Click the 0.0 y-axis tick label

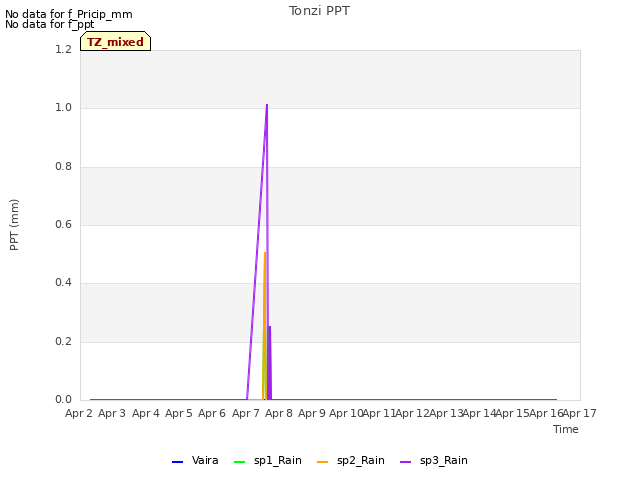(x=63, y=399)
